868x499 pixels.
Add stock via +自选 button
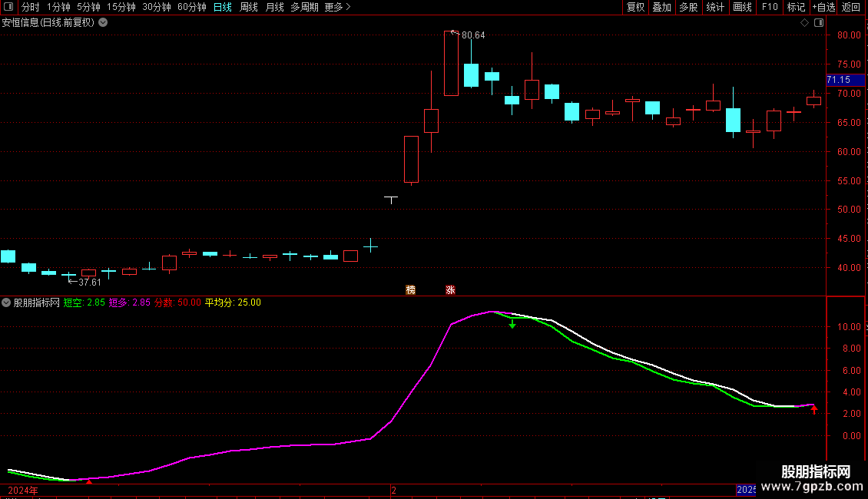(823, 7)
